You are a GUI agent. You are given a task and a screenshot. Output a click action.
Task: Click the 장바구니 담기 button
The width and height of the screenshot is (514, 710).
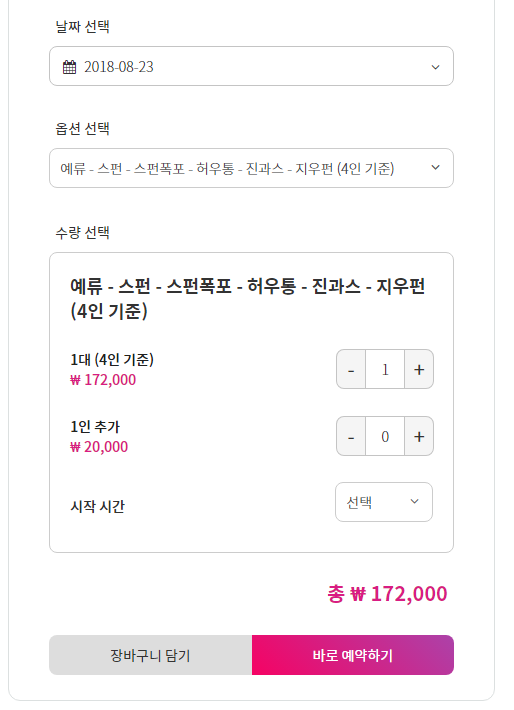(x=150, y=655)
